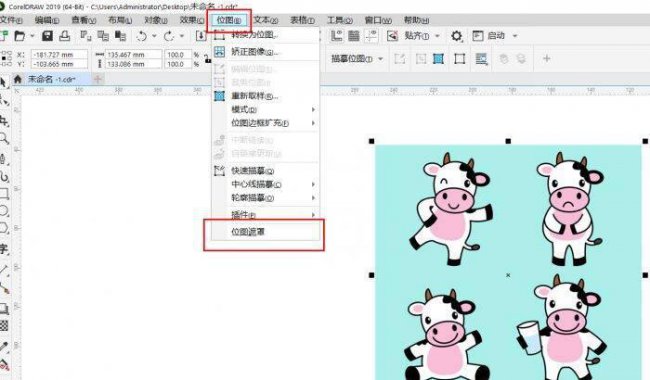Select the Pick arrow tool
This screenshot has height=380, width=650.
[4, 83]
